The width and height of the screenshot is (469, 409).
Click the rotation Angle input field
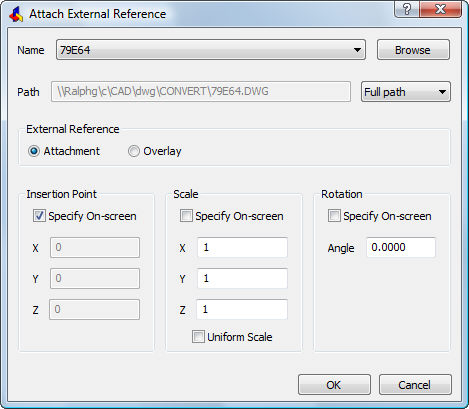(401, 247)
